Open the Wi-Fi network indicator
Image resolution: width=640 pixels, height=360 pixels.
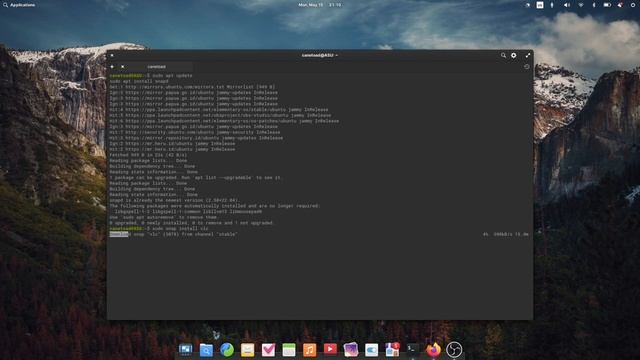point(581,5)
